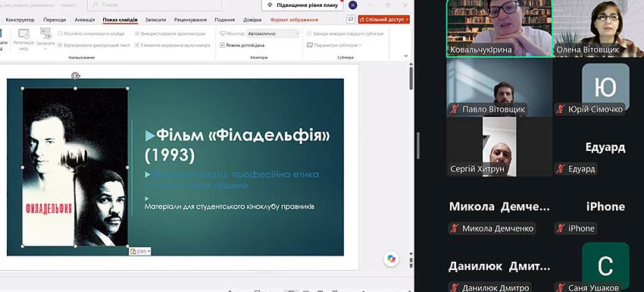Click the diamond icon in Підвищення рівня плану
644x292 pixels.
click(270, 5)
